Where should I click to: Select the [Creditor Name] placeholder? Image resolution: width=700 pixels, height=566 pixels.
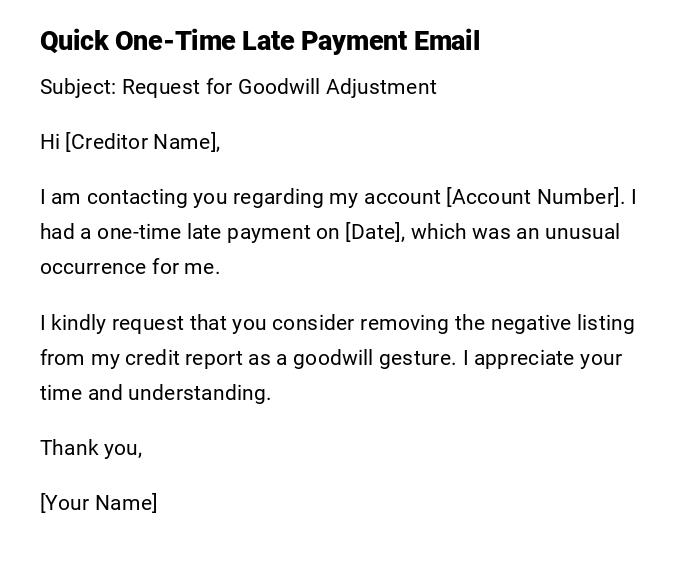click(142, 142)
